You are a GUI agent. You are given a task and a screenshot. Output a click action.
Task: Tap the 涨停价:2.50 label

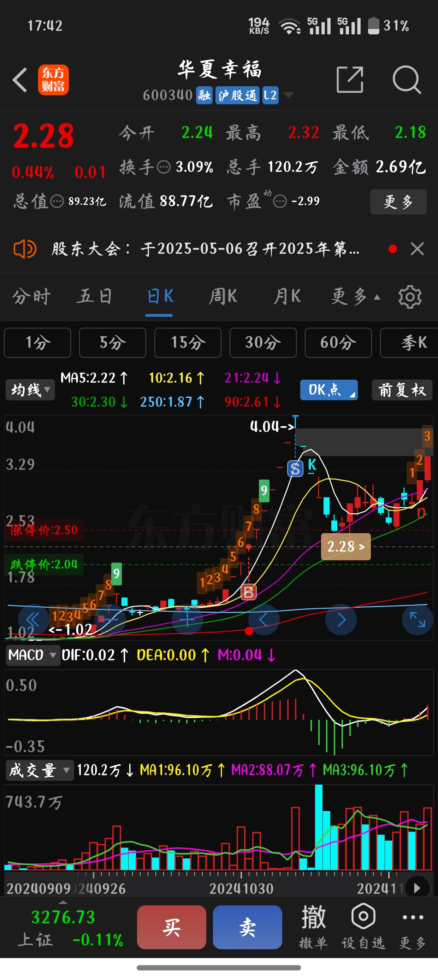[44, 530]
